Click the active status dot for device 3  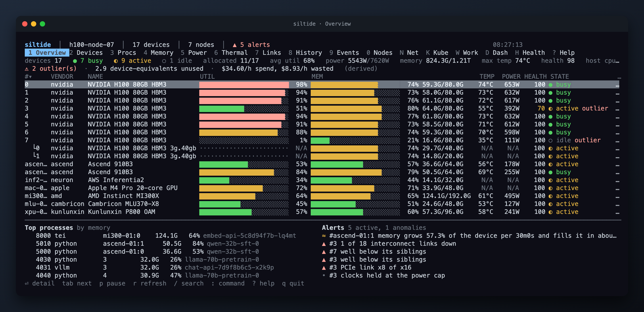coord(550,109)
